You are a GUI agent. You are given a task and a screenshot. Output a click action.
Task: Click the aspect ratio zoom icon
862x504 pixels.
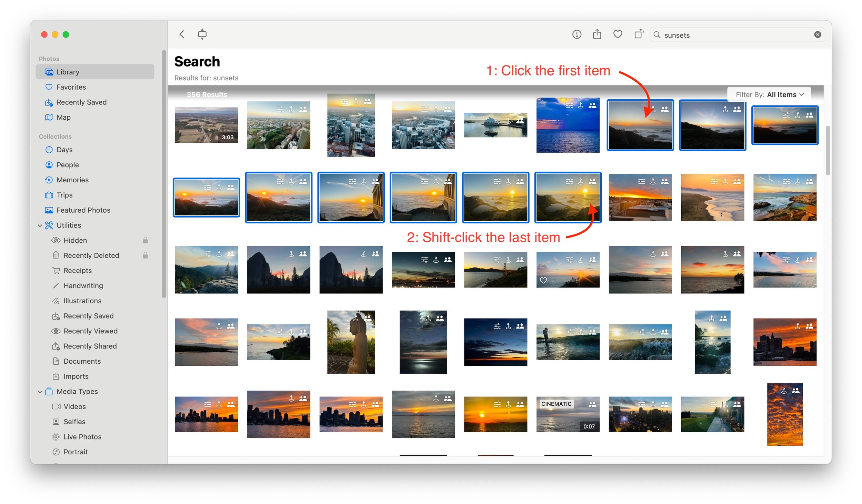tap(202, 34)
